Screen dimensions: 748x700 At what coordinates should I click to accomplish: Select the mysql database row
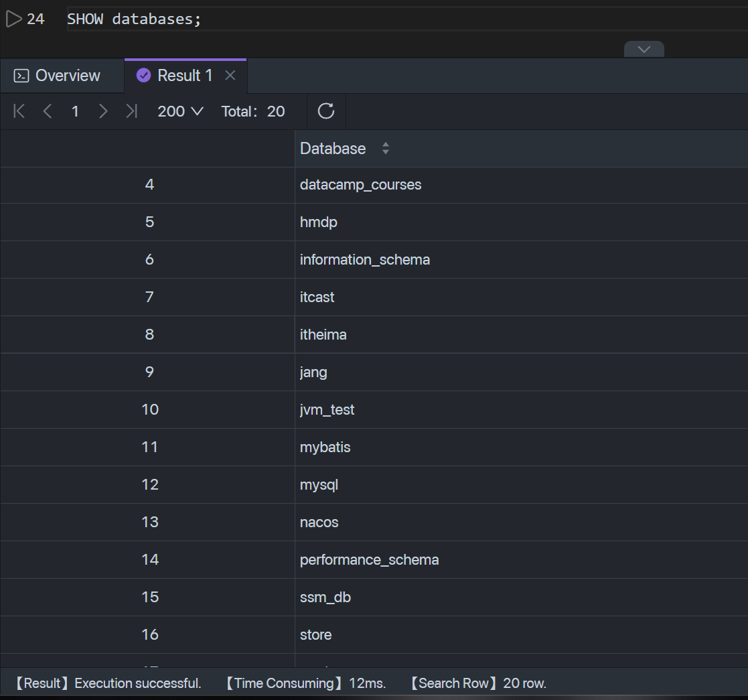(x=319, y=484)
